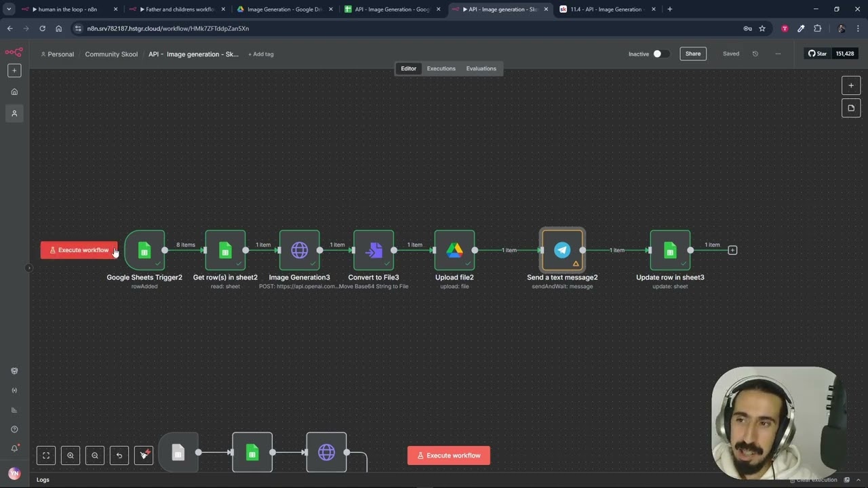
Task: Open the YN user avatar menu
Action: click(x=14, y=473)
